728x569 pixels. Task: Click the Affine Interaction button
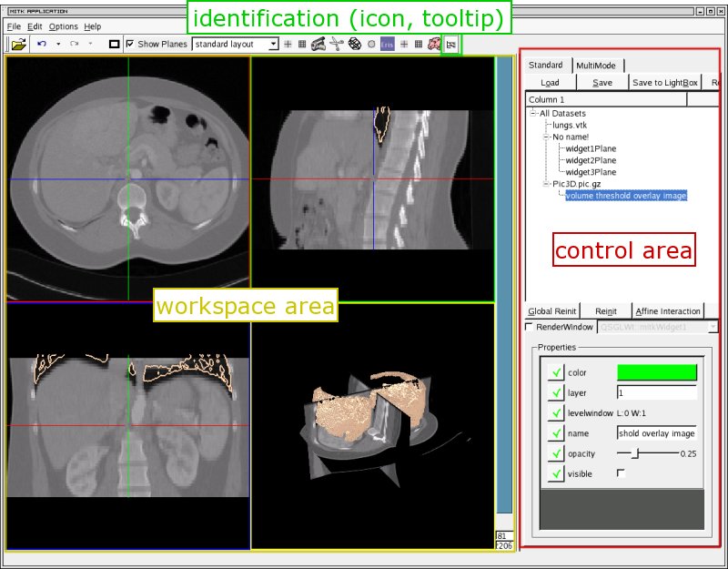668,310
